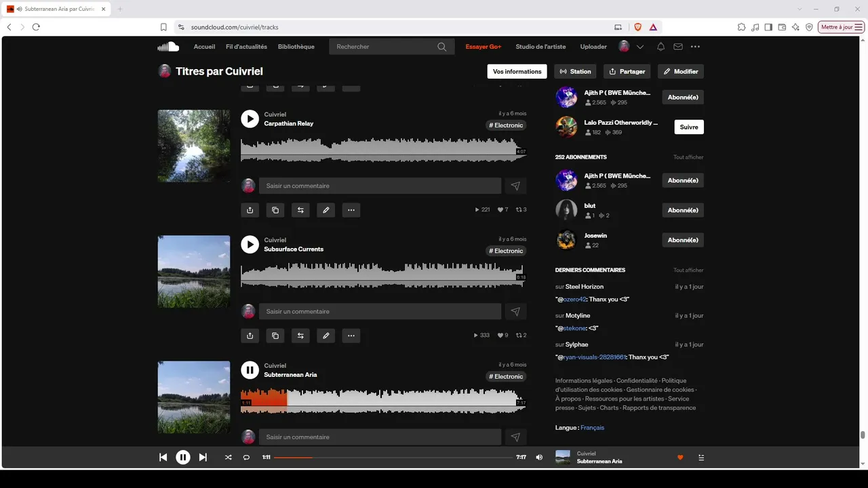Bookmark this page with the bookmark icon
868x488 pixels.
(163, 27)
